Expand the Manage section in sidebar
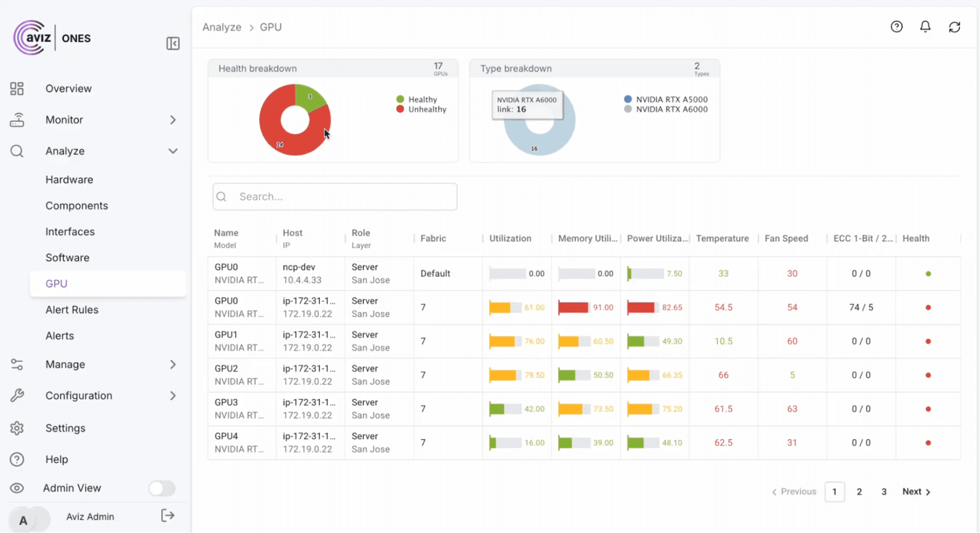This screenshot has width=980, height=533. [x=173, y=364]
